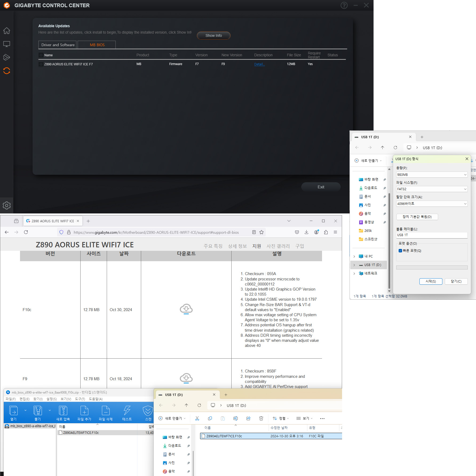This screenshot has height=476, width=476.
Task: Toggle Quick Format (빠른 포맷) checkbox
Action: pyautogui.click(x=400, y=251)
